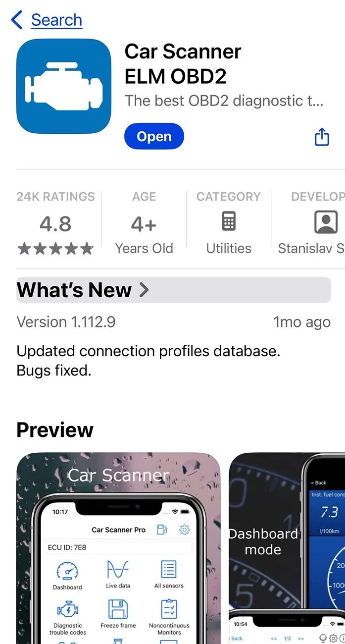This screenshot has width=345, height=644.
Task: Tap the back chevron to Search
Action: coord(16,20)
